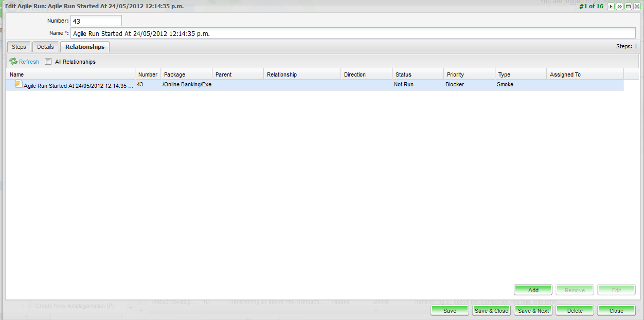This screenshot has height=320, width=644.
Task: Select the Relationships tab
Action: pyautogui.click(x=85, y=47)
